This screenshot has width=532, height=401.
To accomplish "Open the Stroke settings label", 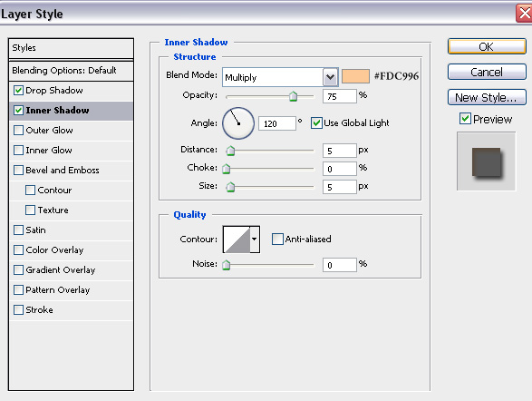I will pyautogui.click(x=39, y=309).
